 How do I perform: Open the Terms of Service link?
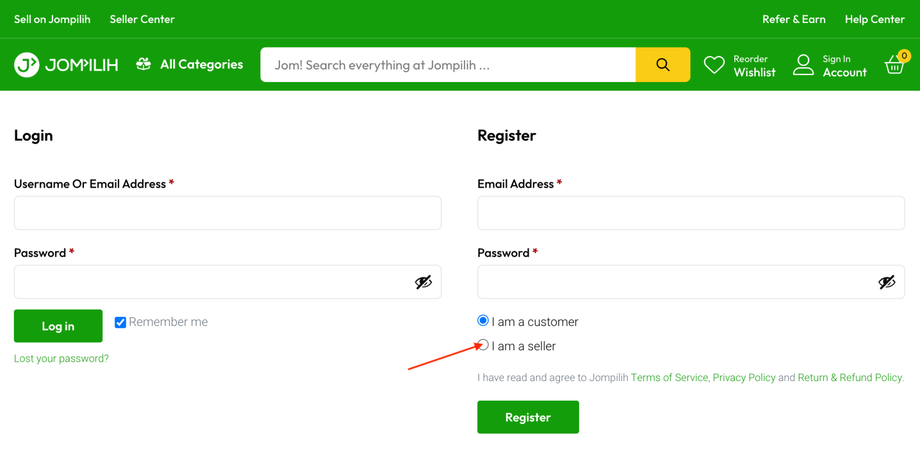click(669, 378)
